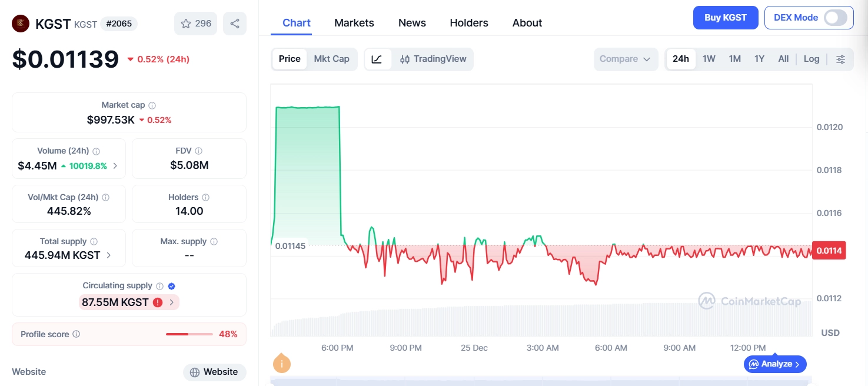Screen dimensions: 868x386
Task: Switch chart to Mkt Cap view
Action: point(331,59)
